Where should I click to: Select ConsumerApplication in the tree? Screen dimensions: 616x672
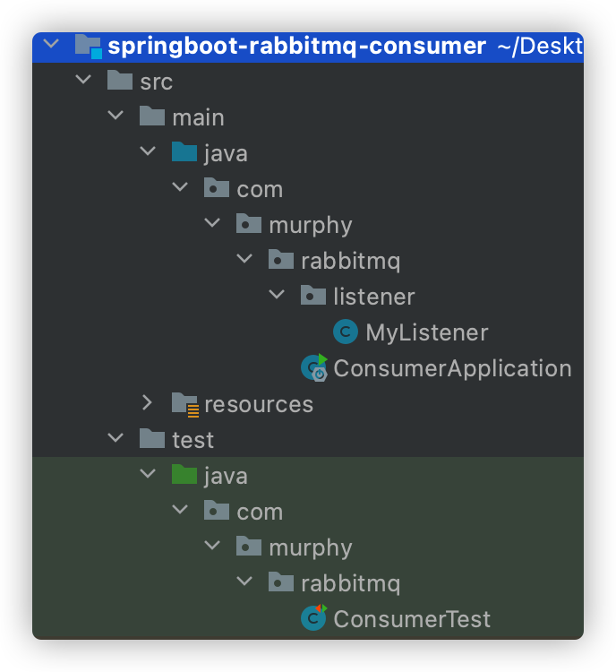[452, 368]
